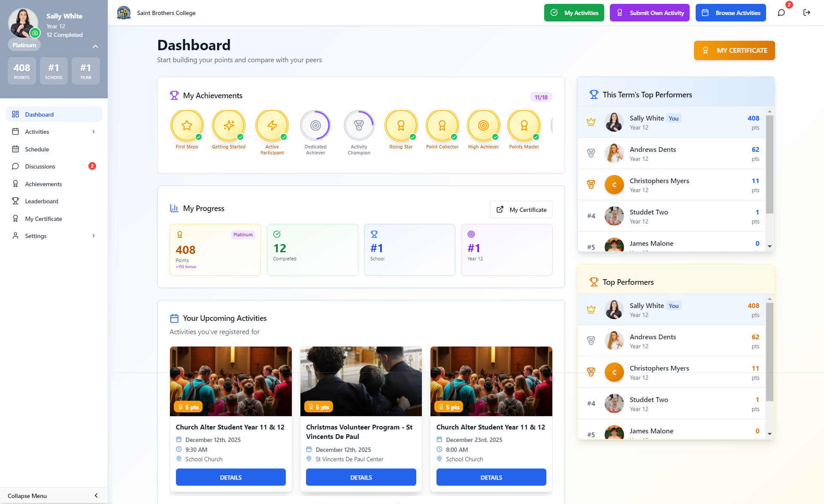
Task: View details for 9:30 AM Church activity
Action: coord(230,477)
